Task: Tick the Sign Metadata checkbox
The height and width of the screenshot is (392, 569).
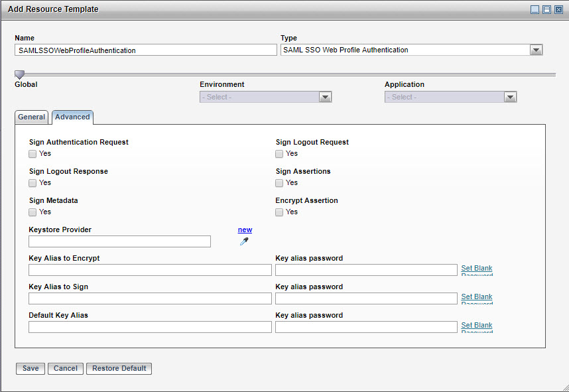Action: click(x=32, y=212)
